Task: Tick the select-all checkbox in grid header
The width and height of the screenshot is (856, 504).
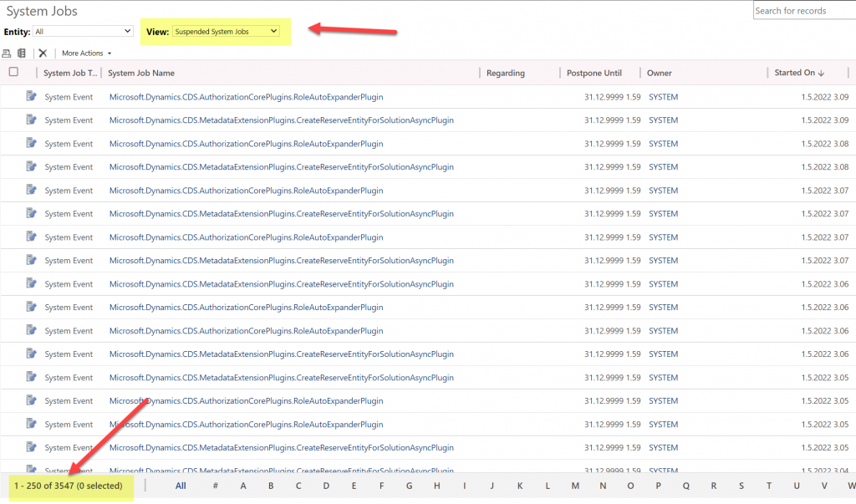Action: click(13, 72)
